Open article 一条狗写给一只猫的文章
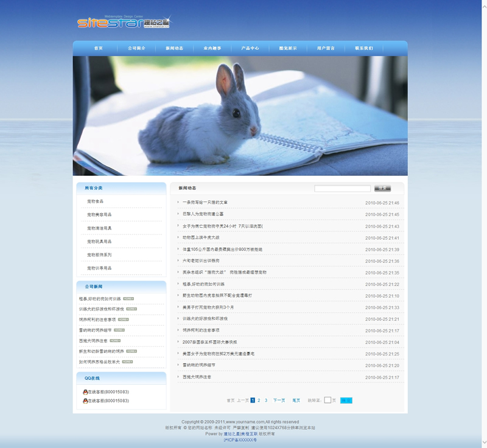 point(205,203)
